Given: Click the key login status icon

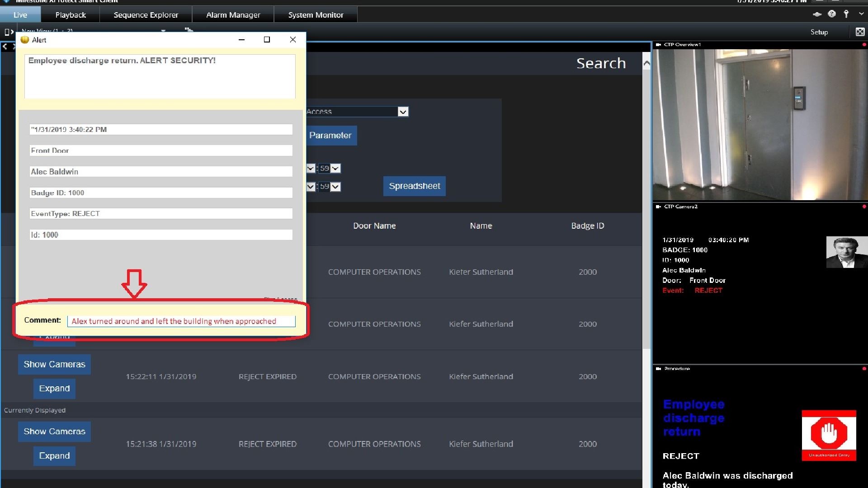Looking at the screenshot, I should pos(846,14).
